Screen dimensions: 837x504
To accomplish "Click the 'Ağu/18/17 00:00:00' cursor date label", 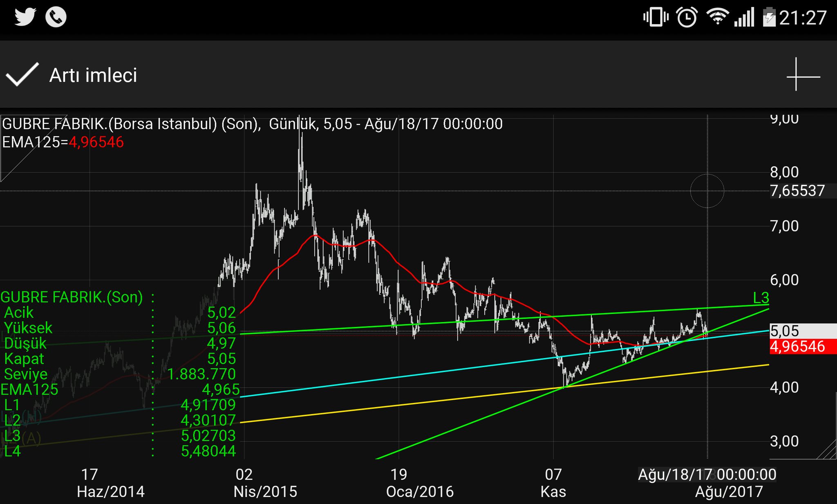I will 707,475.
